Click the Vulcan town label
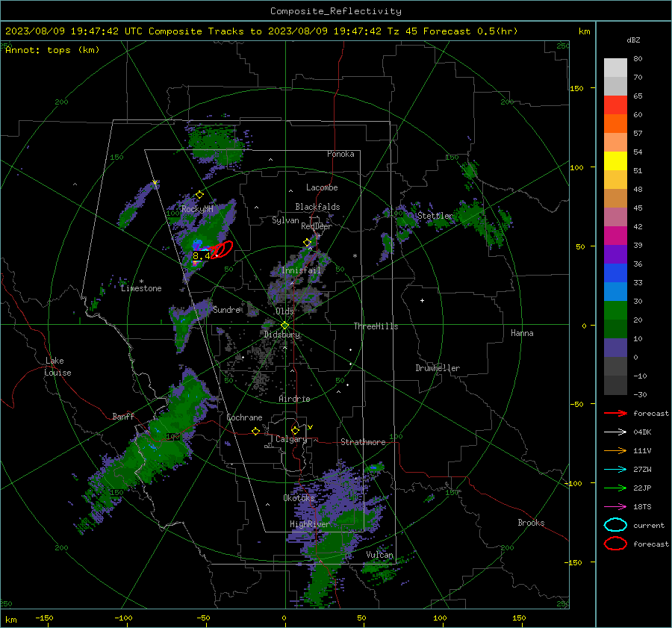 (x=379, y=555)
